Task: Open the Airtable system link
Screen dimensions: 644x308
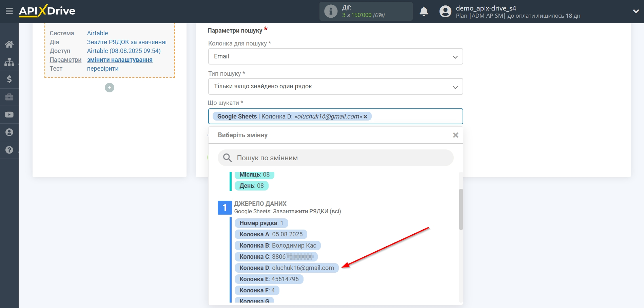Action: (x=97, y=33)
